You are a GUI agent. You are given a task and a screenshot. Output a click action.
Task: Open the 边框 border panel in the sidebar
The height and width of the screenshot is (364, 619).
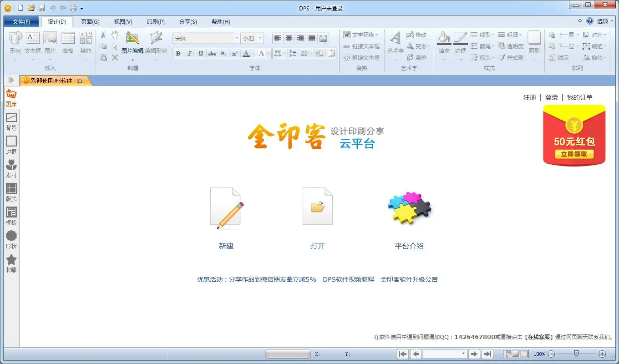(11, 145)
